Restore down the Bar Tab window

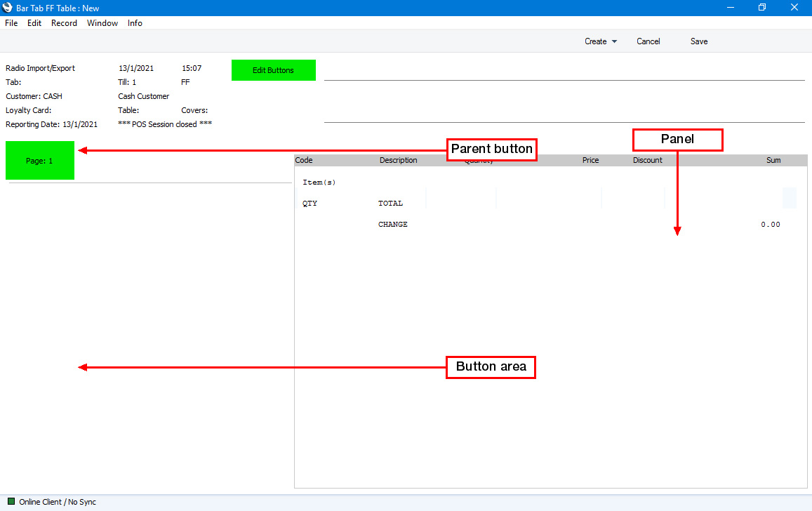pyautogui.click(x=761, y=8)
